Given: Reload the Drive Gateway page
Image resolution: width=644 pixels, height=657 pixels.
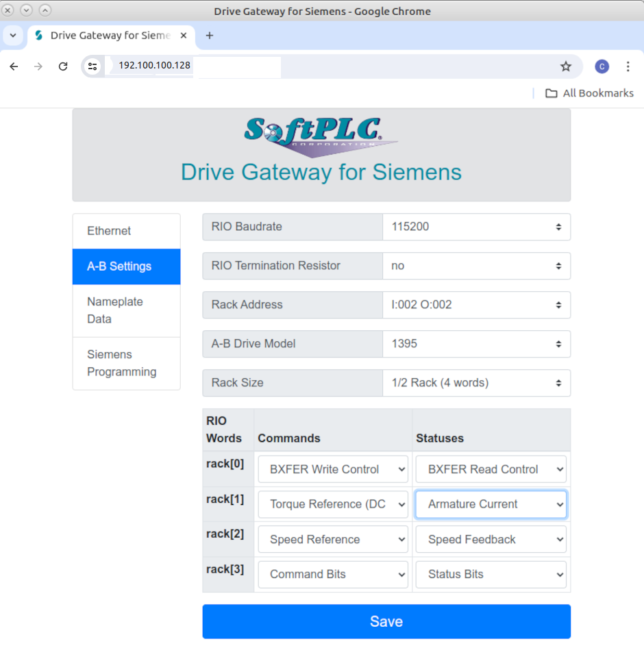Looking at the screenshot, I should pyautogui.click(x=63, y=66).
